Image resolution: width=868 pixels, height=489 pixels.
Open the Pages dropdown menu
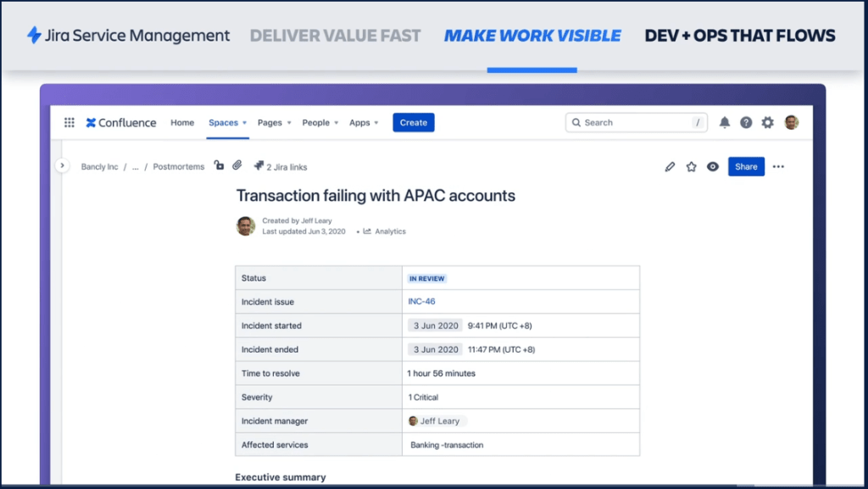point(274,123)
